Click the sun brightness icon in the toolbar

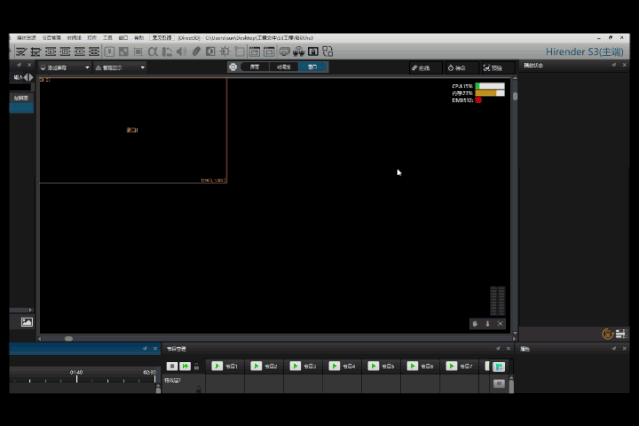coord(225,52)
